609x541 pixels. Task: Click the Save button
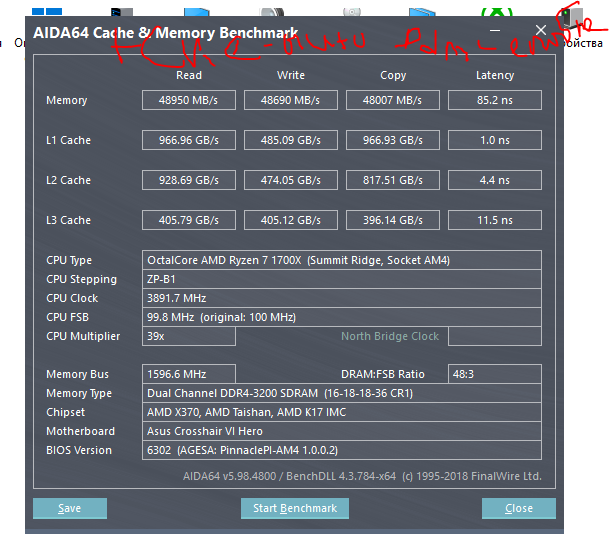tap(70, 508)
